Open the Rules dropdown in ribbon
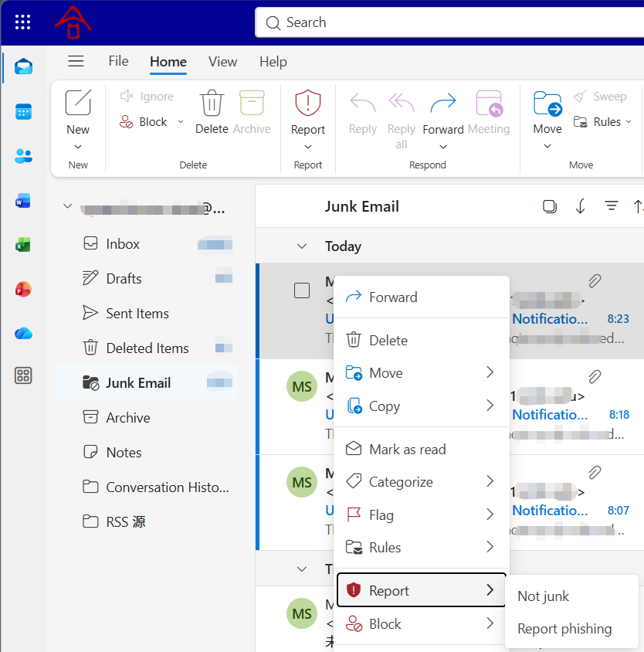The height and width of the screenshot is (652, 644). (x=603, y=122)
